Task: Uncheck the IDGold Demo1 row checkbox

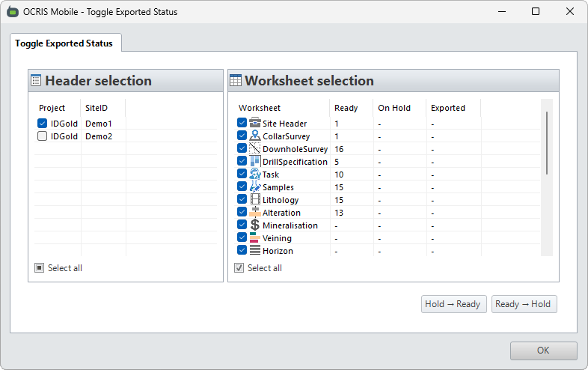Action: pos(43,123)
